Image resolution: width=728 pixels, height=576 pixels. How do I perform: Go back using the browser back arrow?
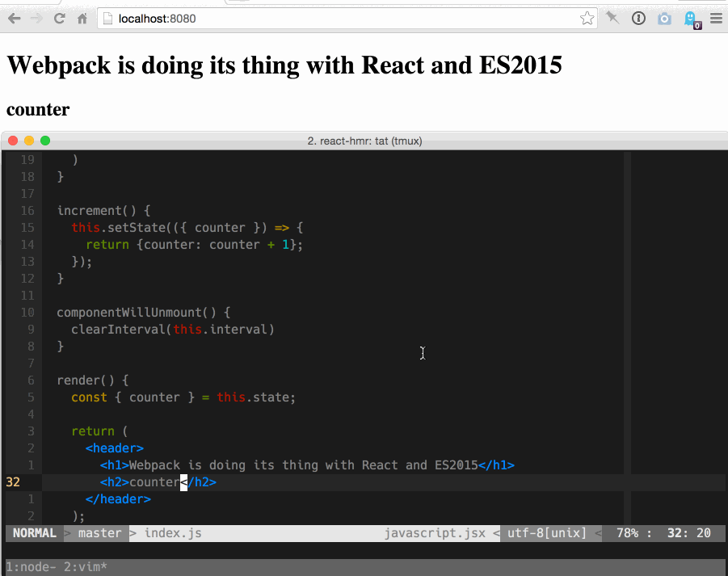pyautogui.click(x=15, y=19)
